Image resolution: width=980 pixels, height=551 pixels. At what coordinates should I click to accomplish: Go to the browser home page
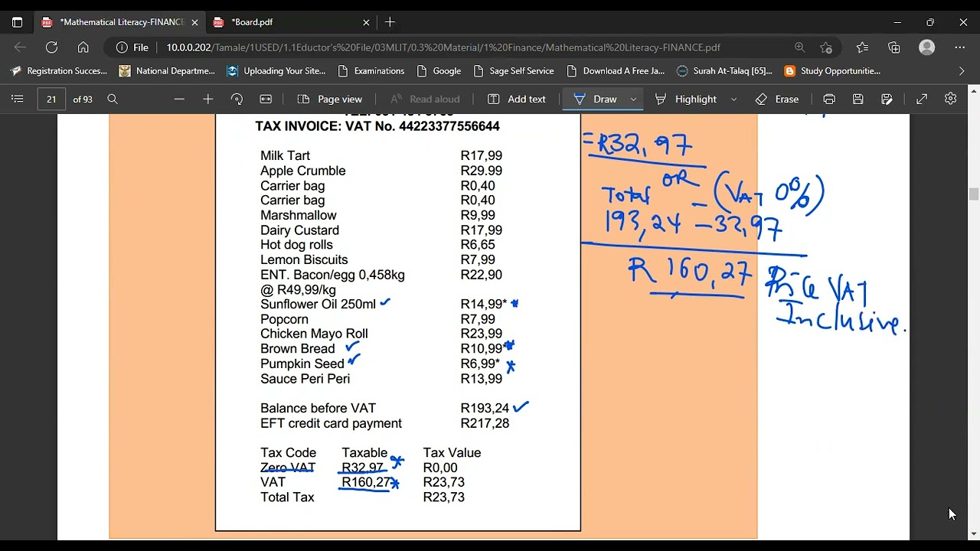(x=83, y=47)
